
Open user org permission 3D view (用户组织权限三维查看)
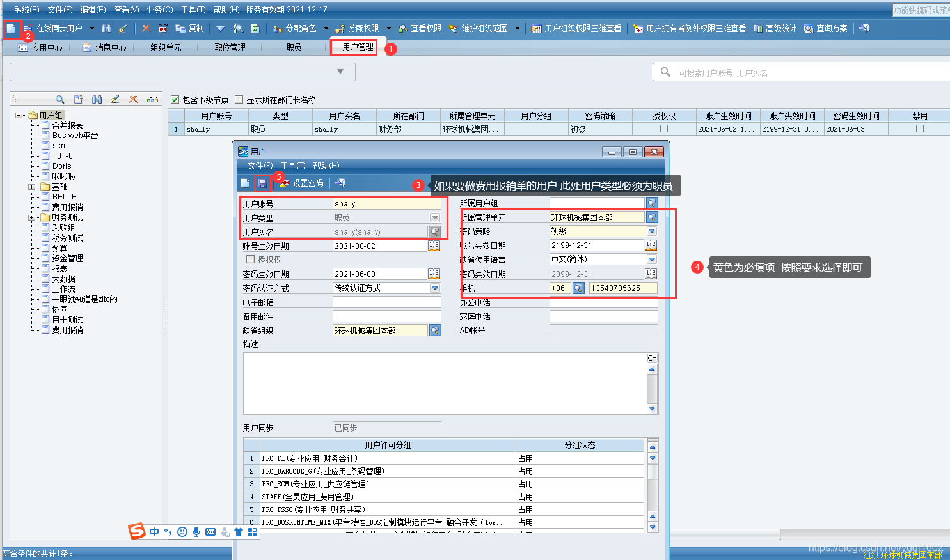tap(576, 28)
